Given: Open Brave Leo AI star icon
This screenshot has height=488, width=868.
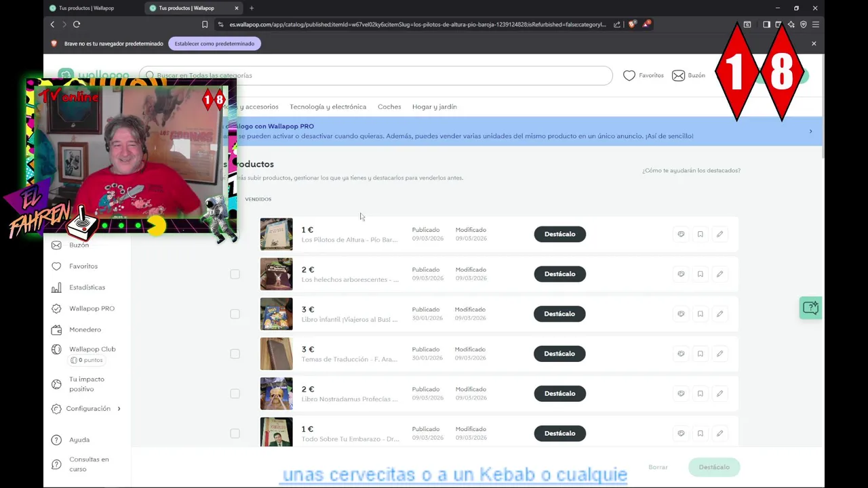Looking at the screenshot, I should (791, 24).
